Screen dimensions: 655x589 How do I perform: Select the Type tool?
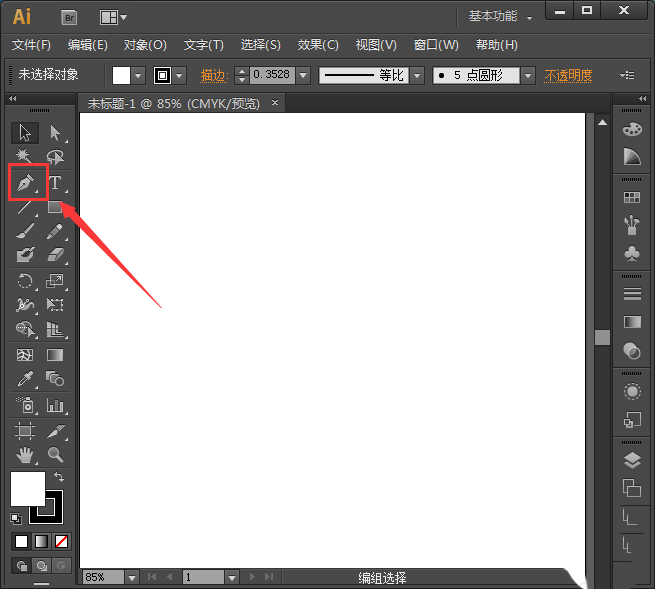pos(55,182)
